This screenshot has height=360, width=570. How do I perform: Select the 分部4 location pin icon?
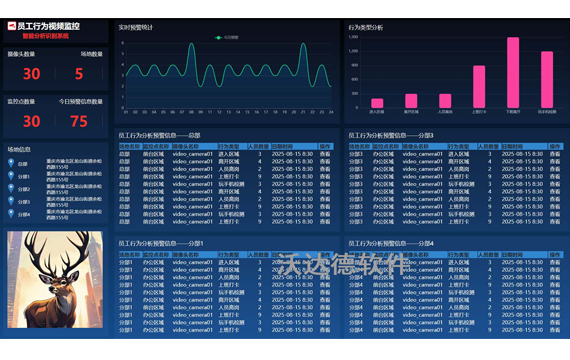tap(11, 213)
